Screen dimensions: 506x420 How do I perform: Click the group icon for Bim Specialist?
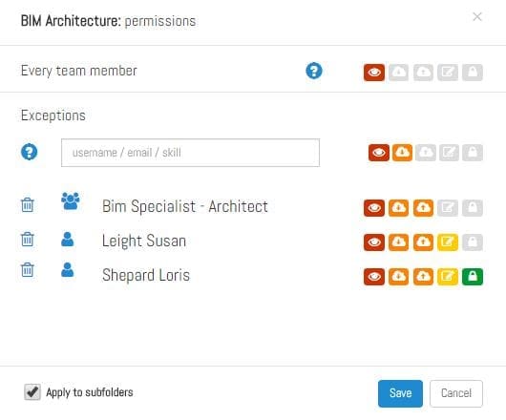click(71, 201)
